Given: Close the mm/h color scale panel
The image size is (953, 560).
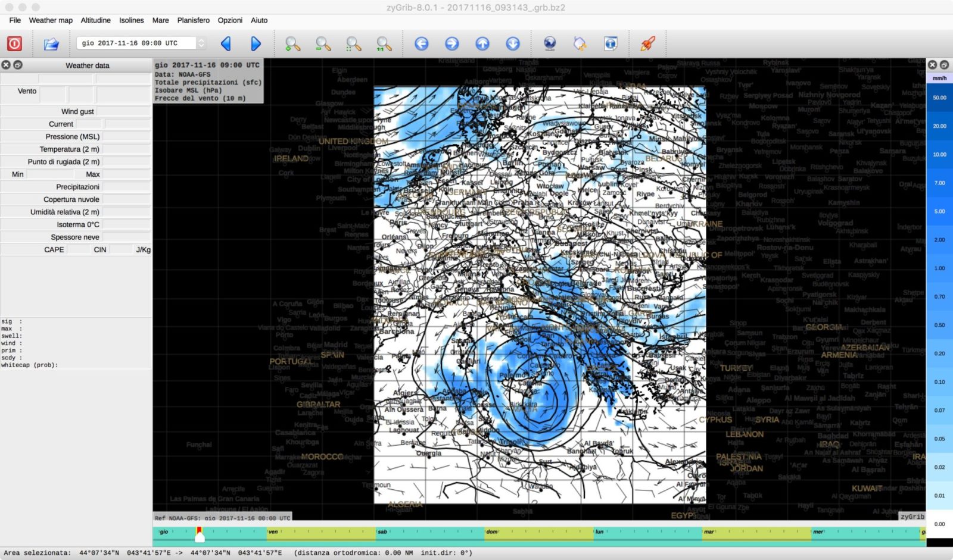Looking at the screenshot, I should coord(933,65).
